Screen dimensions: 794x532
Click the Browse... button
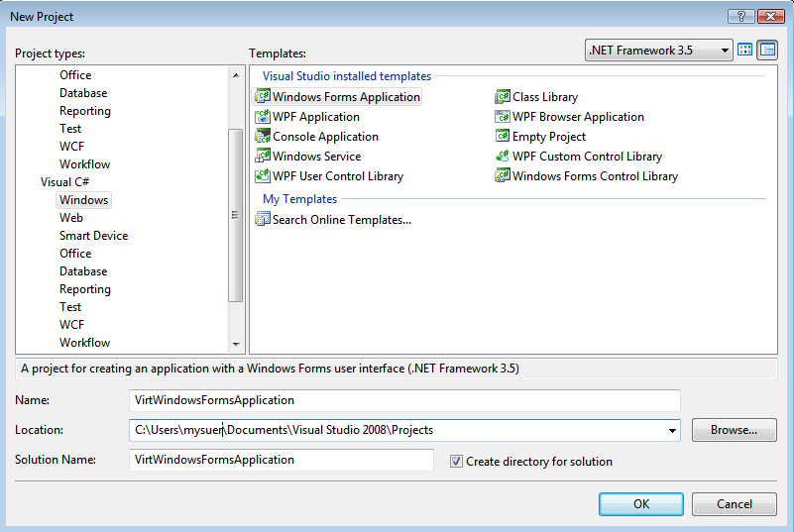click(x=735, y=430)
